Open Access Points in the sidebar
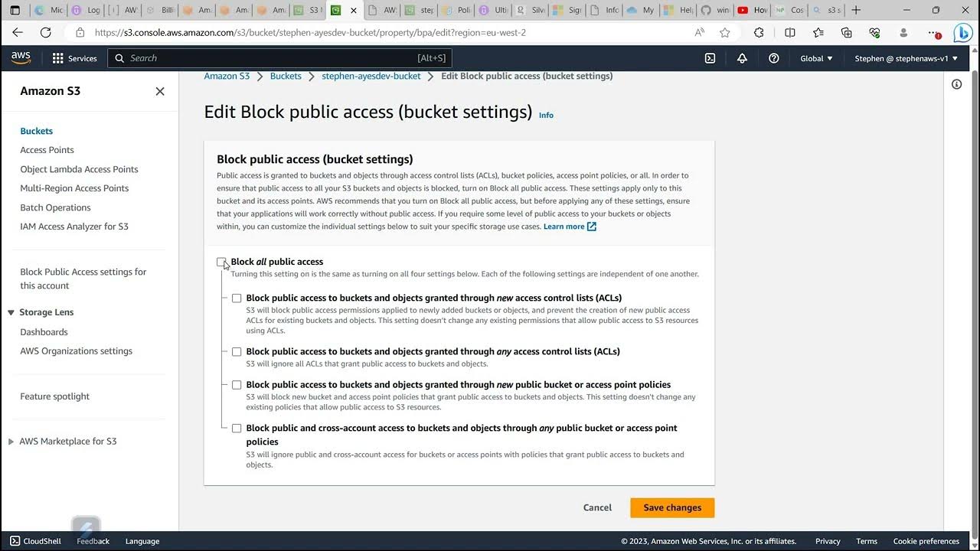 [x=47, y=150]
